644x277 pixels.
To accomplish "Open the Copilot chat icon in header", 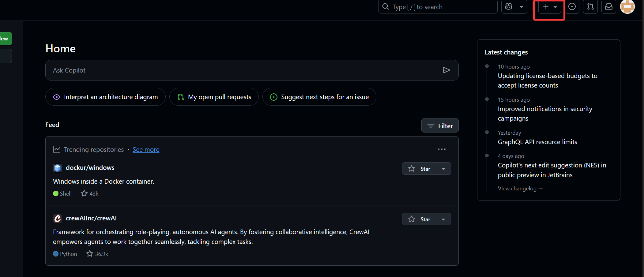I will pyautogui.click(x=509, y=7).
